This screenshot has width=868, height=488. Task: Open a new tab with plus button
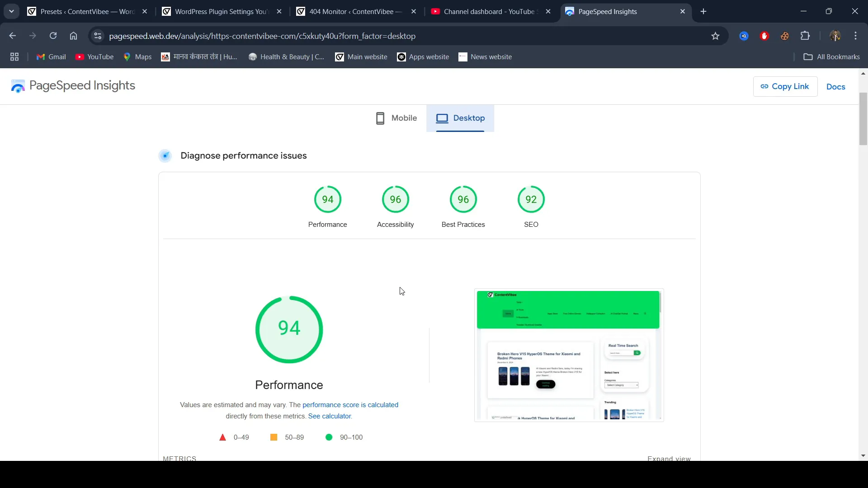tap(703, 11)
